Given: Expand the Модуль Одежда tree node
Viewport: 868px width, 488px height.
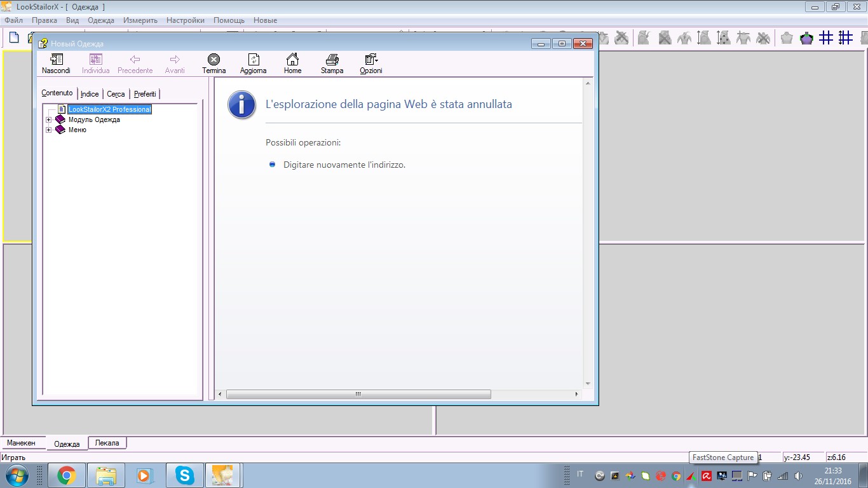Looking at the screenshot, I should (49, 119).
